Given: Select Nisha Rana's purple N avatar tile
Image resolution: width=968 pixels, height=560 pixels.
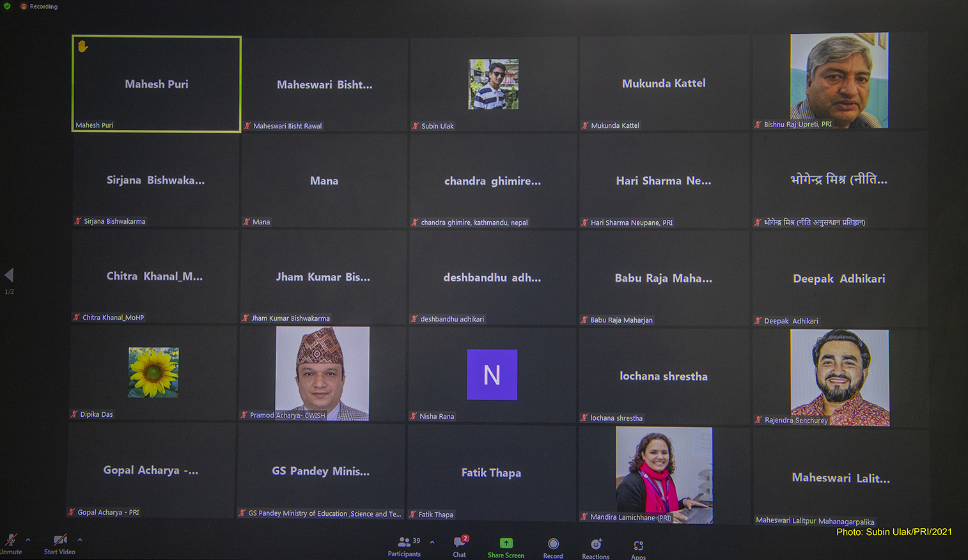Looking at the screenshot, I should [x=492, y=375].
